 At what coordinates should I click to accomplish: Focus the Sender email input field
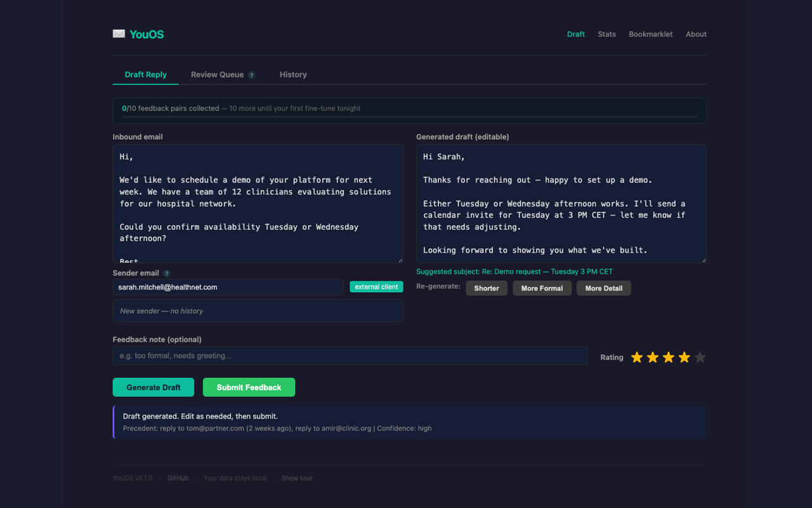point(228,287)
